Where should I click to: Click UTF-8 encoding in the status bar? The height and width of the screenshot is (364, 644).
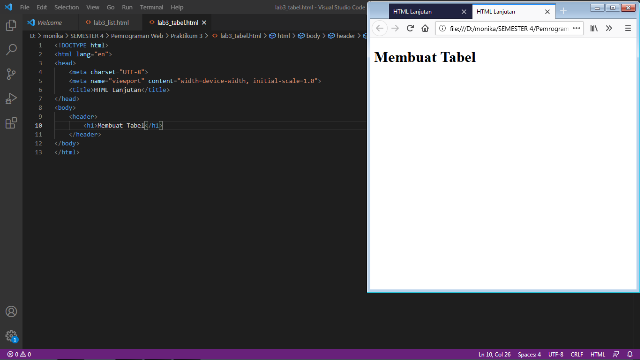[x=555, y=354]
